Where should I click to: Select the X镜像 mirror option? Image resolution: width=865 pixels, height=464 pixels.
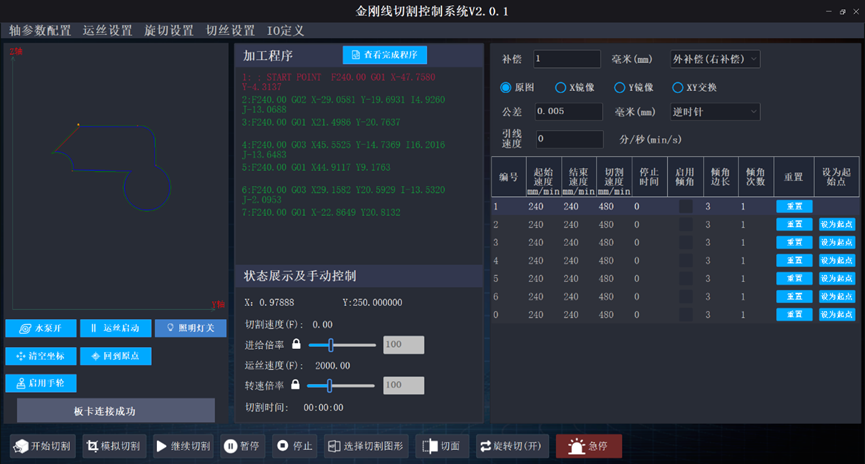(560, 87)
